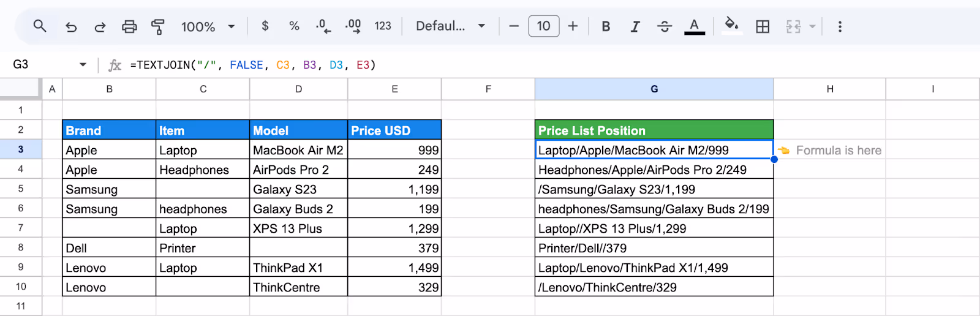Format selection as currency
Image resolution: width=980 pixels, height=316 pixels.
(265, 26)
